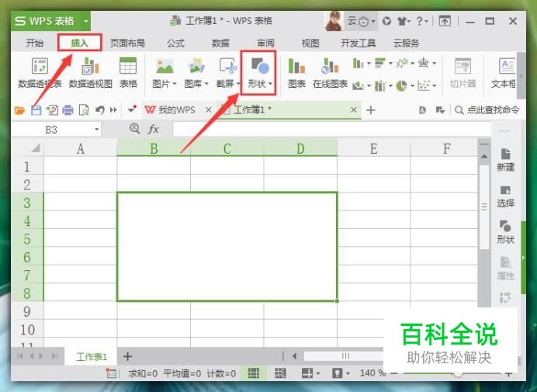Image resolution: width=537 pixels, height=392 pixels.
Task: Select the 工作表1 sheet tab
Action: 92,357
